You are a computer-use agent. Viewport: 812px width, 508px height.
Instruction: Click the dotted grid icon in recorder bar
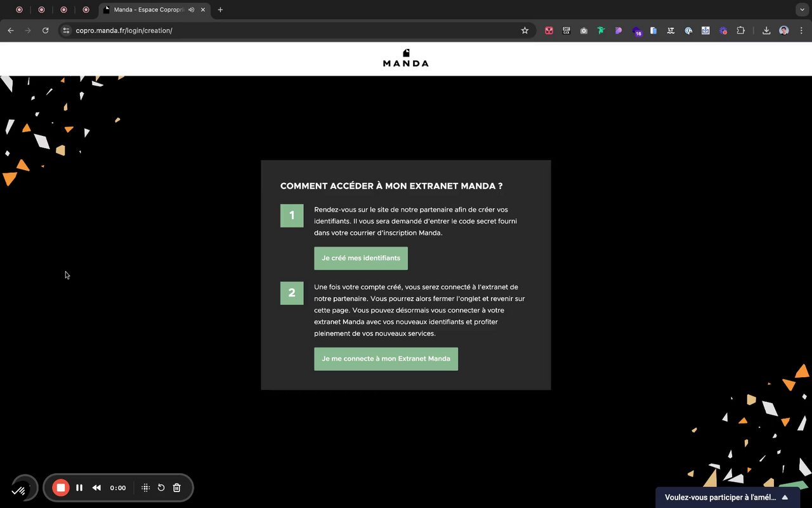pyautogui.click(x=145, y=488)
